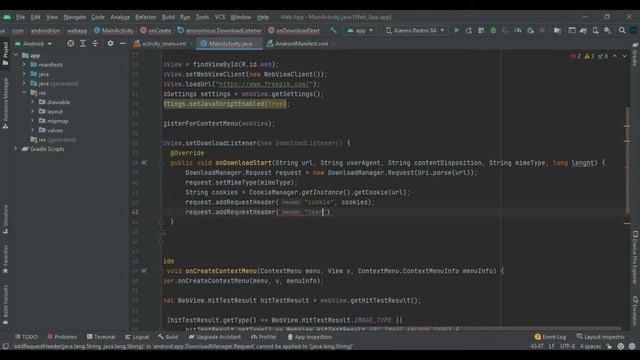Jump to next highlighted error with the down arrow
Screen dimensions: 640x360
point(624,56)
